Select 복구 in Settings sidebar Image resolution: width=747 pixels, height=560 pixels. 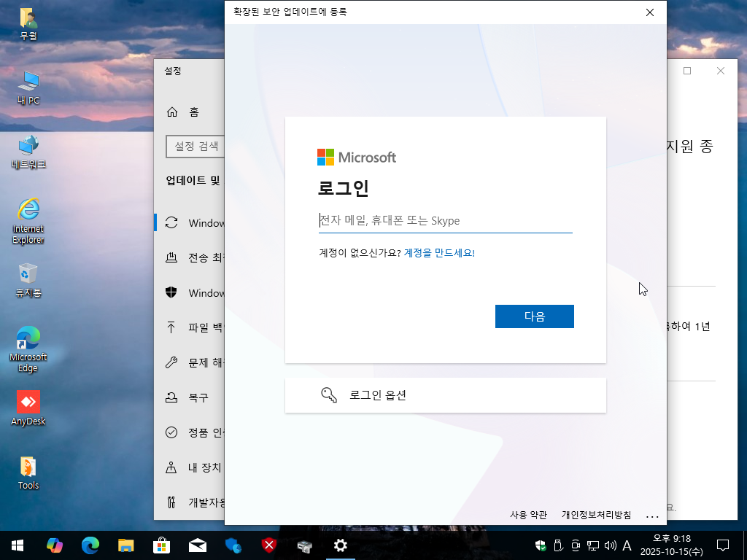(x=190, y=397)
